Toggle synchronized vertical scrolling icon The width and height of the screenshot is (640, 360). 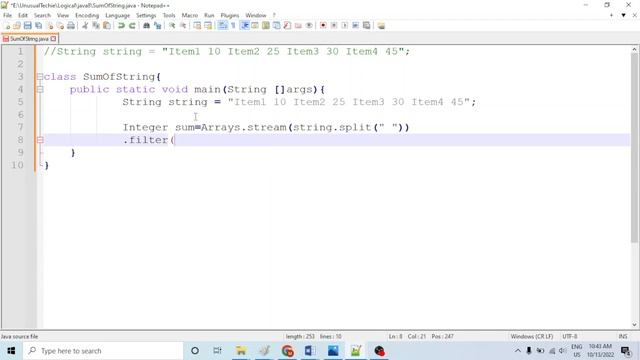(197, 26)
